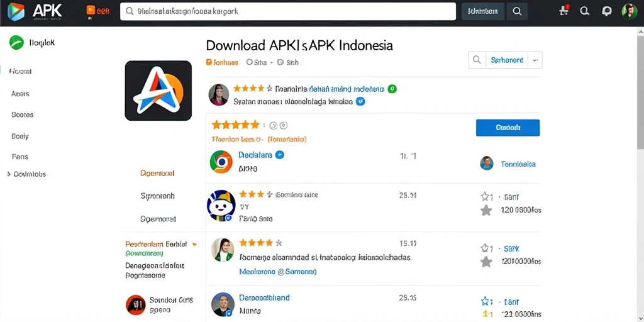Expand the 'Peomentam Berkiel' dropdown arrow
Viewport: 644px width, 322px height.
click(194, 244)
